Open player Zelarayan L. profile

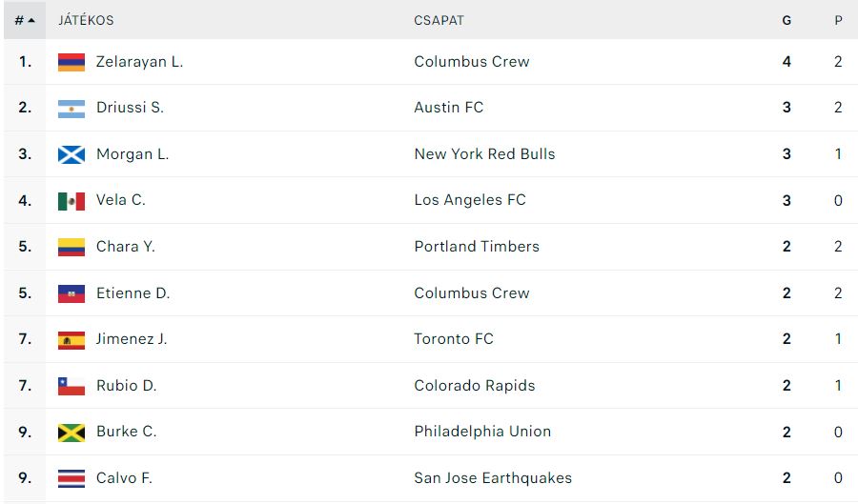point(139,62)
